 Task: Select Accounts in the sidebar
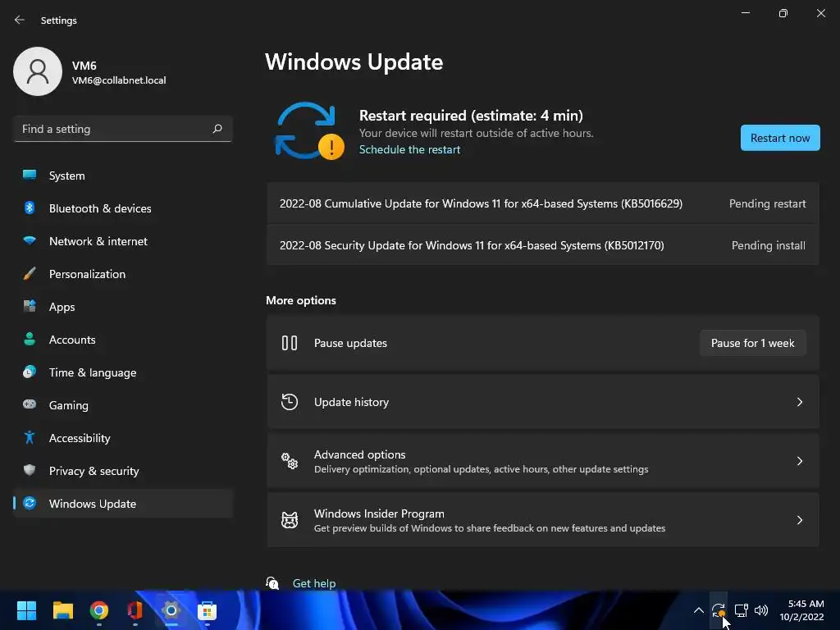pos(123,339)
